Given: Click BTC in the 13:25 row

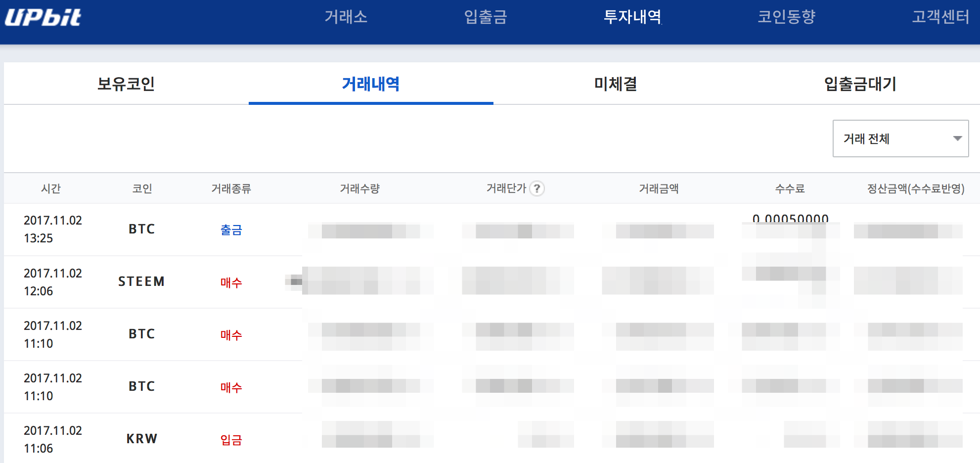Looking at the screenshot, I should (x=142, y=229).
